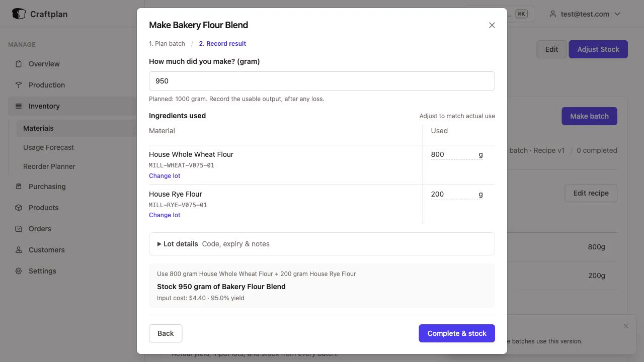Click the user avatar icon by test@test.com

point(553,14)
